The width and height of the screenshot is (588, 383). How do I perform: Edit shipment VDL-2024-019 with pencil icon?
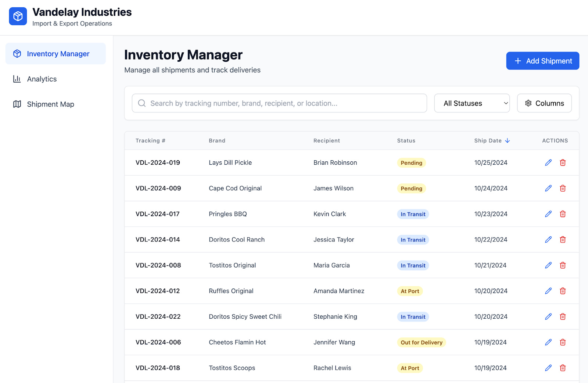(x=548, y=162)
